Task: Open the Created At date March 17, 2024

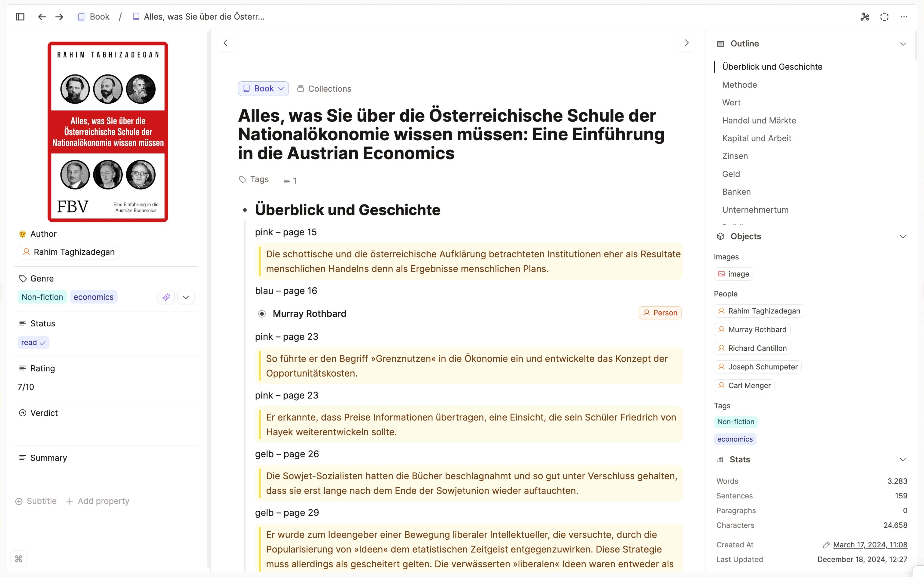Action: (x=871, y=545)
